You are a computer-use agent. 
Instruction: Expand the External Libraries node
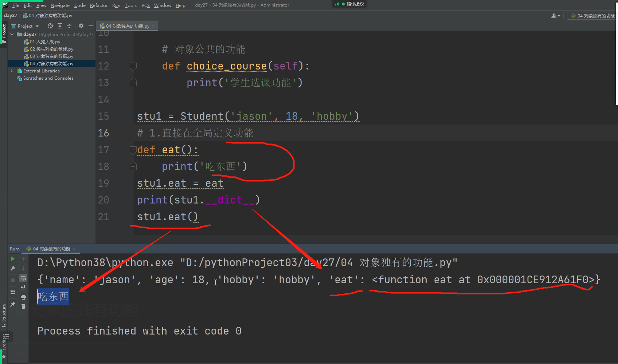12,71
